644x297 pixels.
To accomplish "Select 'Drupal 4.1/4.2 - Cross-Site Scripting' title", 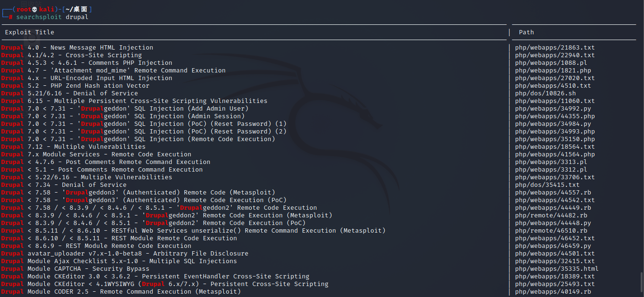I will pyautogui.click(x=71, y=55).
